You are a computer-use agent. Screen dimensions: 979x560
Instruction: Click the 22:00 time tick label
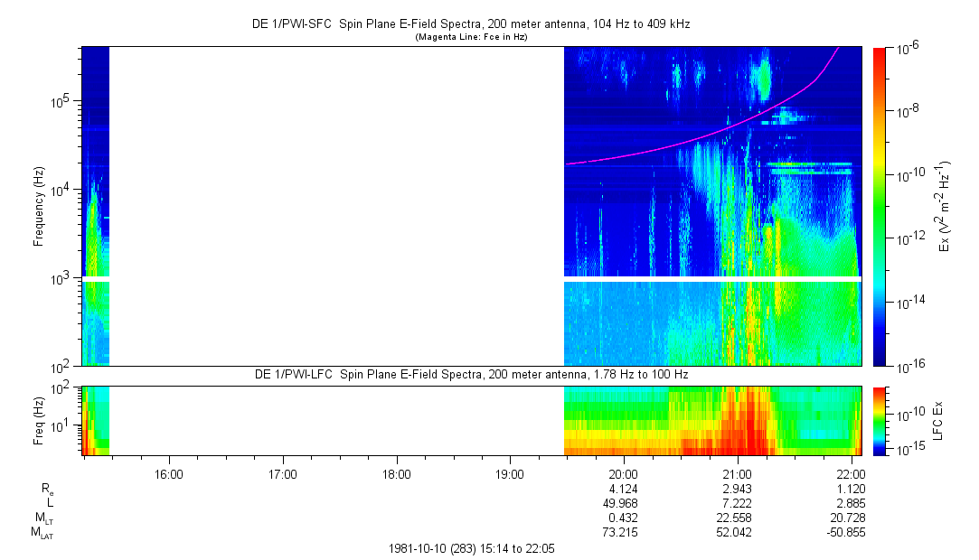pyautogui.click(x=852, y=474)
